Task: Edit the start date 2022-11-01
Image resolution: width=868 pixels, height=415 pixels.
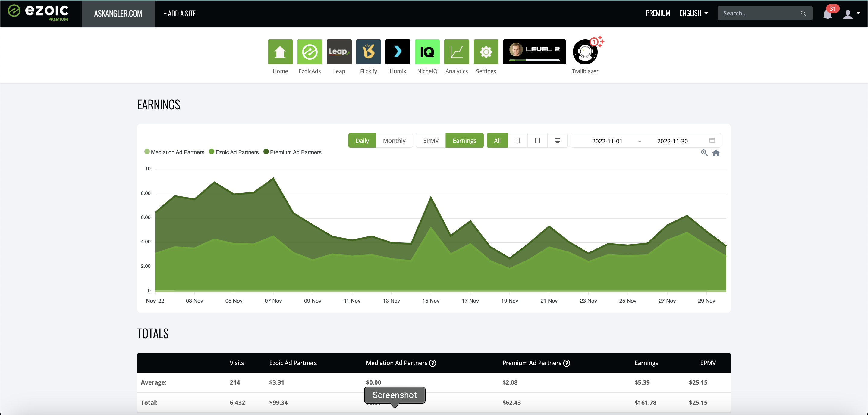Action: (607, 141)
